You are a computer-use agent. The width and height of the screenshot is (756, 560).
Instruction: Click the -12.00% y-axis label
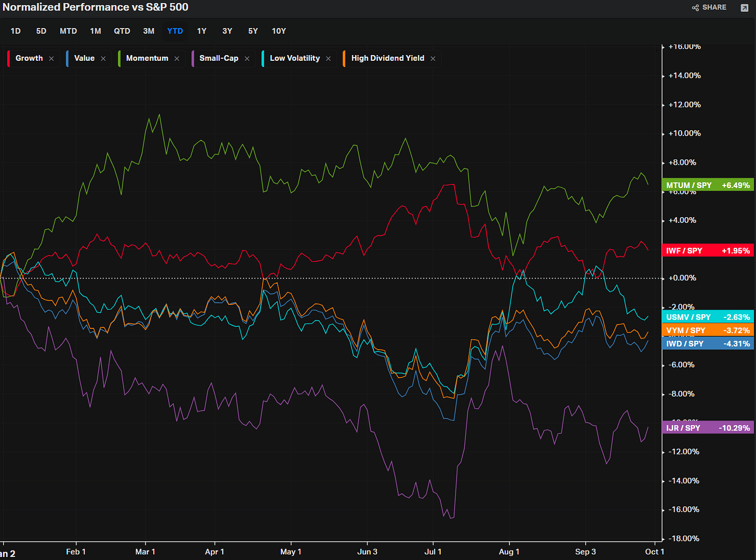pos(684,451)
